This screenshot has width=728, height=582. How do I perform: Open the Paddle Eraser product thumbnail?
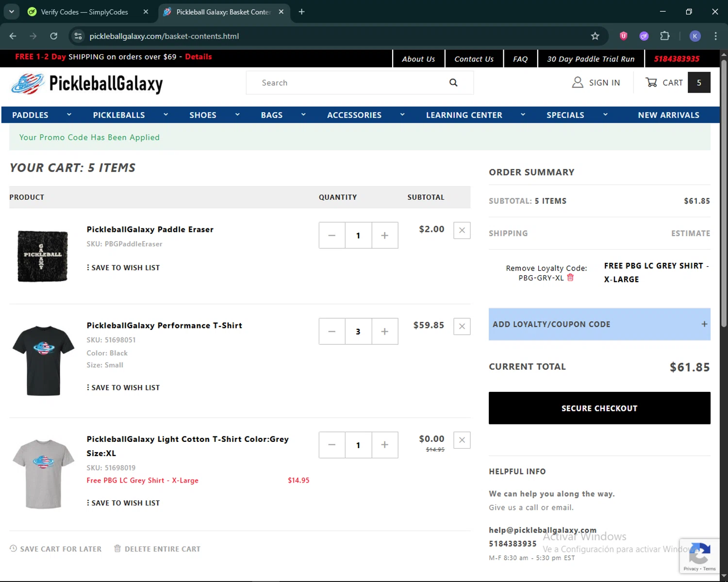tap(43, 256)
